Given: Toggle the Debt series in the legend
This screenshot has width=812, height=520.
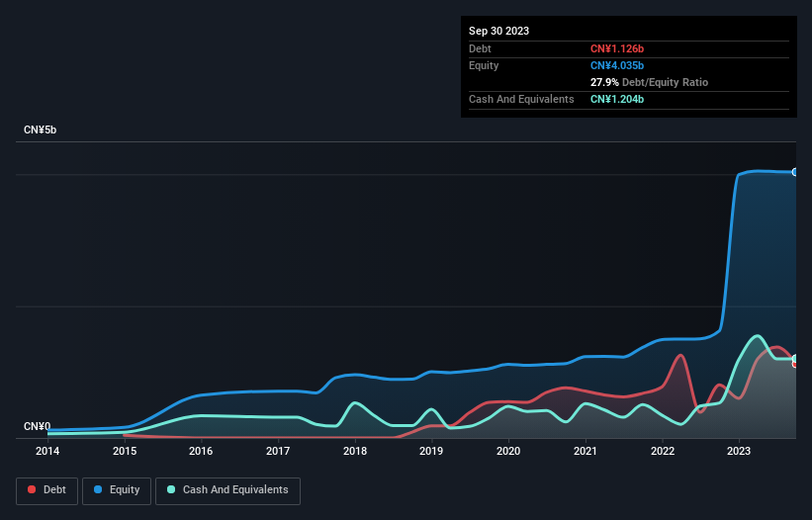Looking at the screenshot, I should [47, 490].
